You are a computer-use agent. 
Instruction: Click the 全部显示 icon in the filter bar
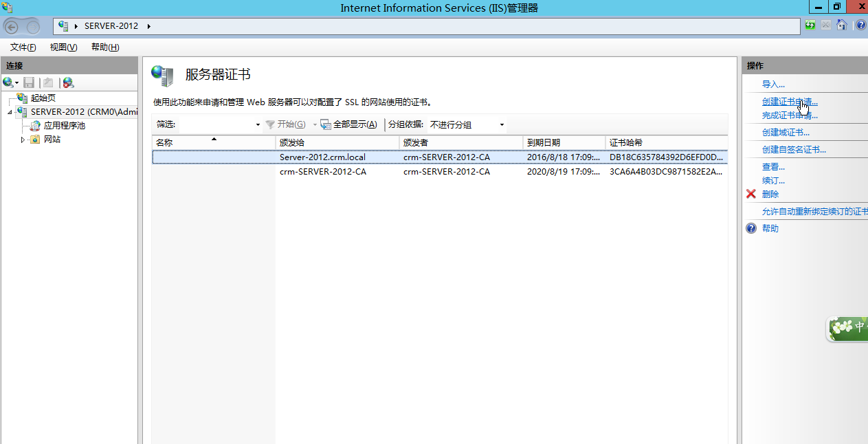coord(326,124)
